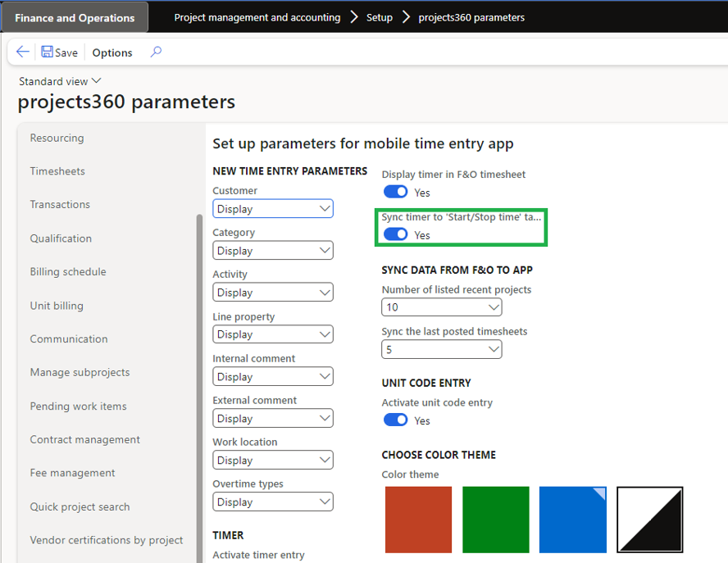This screenshot has height=563, width=728.
Task: Turn off Activate unit code entry
Action: (396, 420)
